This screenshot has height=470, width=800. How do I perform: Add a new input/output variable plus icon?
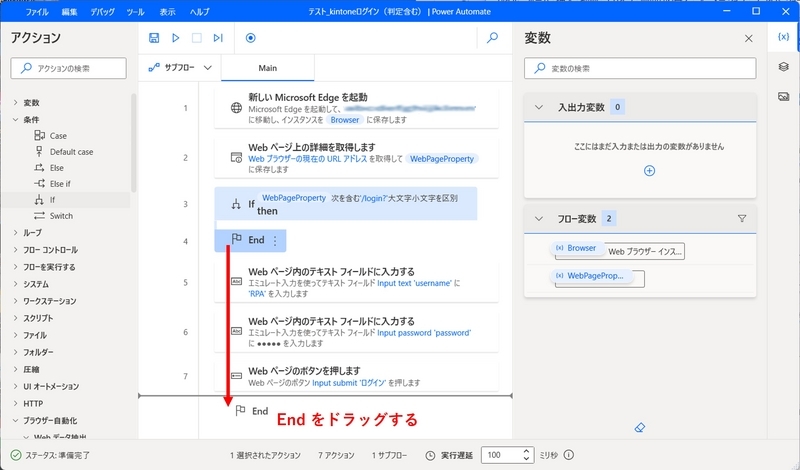[649, 170]
